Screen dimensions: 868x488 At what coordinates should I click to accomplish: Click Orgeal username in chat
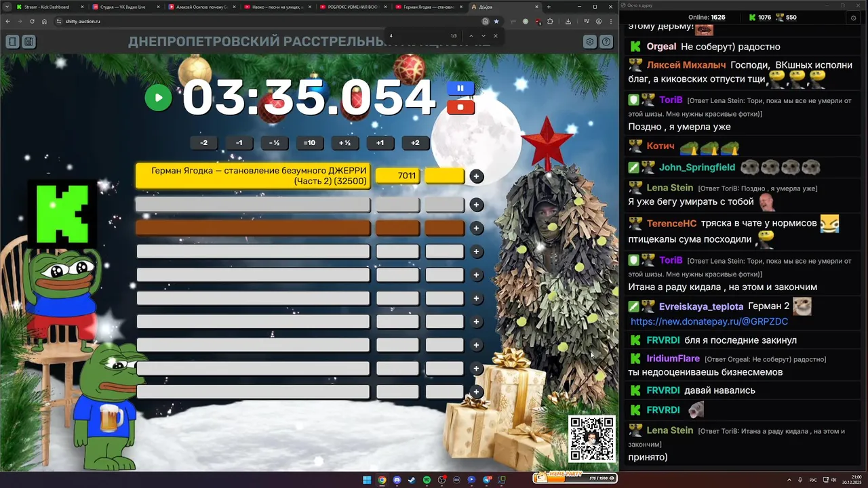pyautogui.click(x=661, y=47)
